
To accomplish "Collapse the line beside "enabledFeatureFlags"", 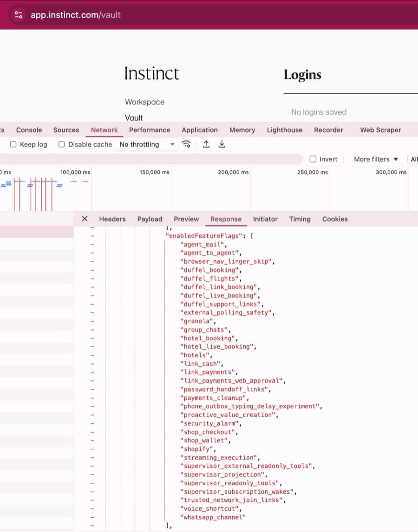I will tap(92, 236).
